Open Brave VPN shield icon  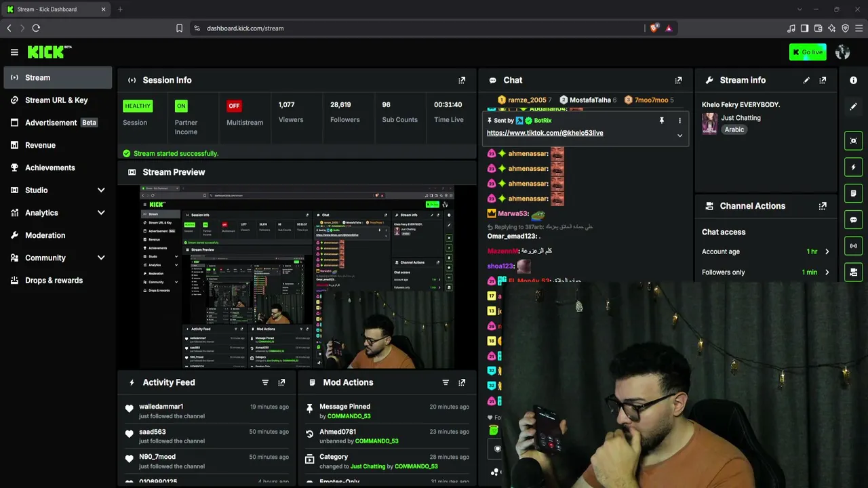tap(845, 28)
